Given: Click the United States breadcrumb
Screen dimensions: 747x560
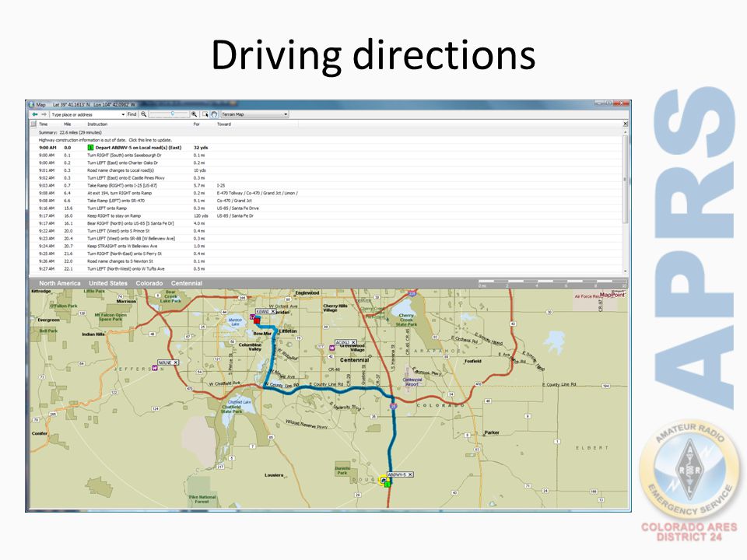Looking at the screenshot, I should 108,283.
